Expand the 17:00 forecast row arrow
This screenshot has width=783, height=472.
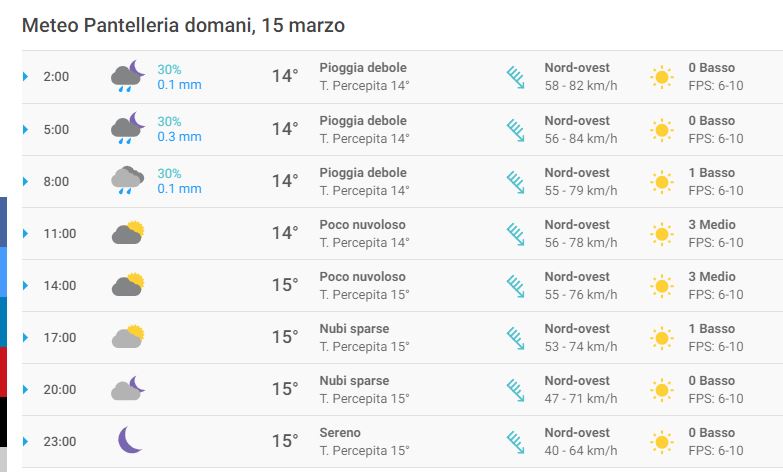pos(25,338)
